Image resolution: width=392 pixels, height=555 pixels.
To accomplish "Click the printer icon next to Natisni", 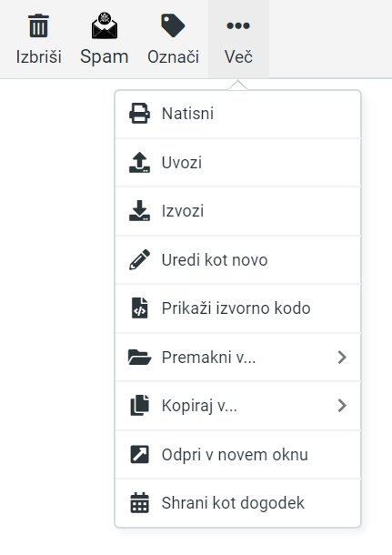I will tap(139, 114).
